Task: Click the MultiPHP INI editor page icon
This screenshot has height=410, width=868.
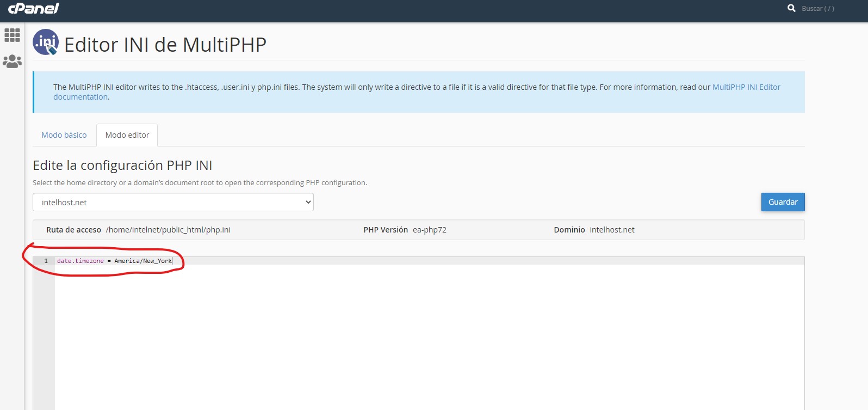Action: click(x=46, y=42)
